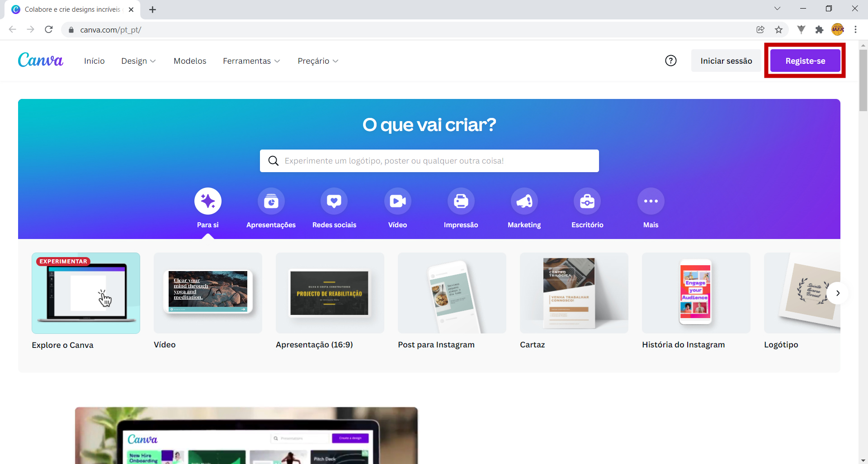Go to Início

tap(94, 61)
